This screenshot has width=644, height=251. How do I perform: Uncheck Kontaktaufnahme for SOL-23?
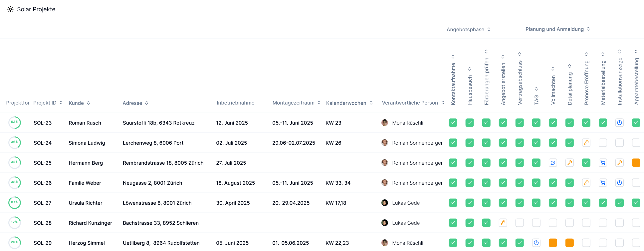pyautogui.click(x=453, y=123)
